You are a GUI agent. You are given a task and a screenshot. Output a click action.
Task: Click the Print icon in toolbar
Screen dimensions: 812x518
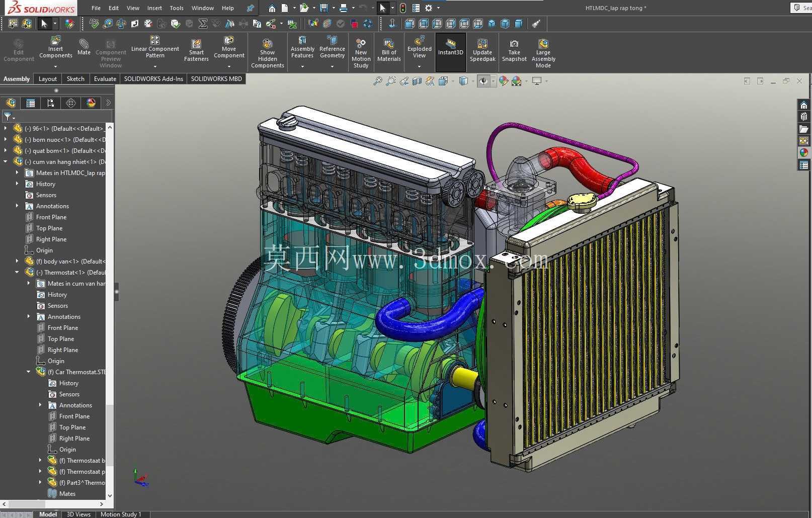pyautogui.click(x=343, y=8)
